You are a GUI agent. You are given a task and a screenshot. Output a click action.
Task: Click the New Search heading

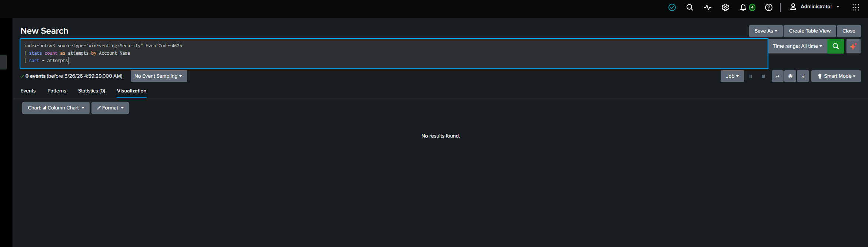pos(44,31)
